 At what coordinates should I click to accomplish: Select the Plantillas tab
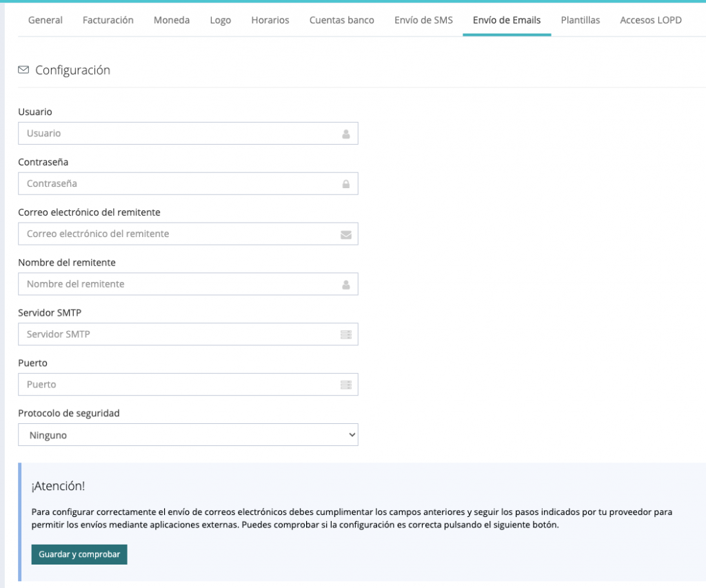(x=581, y=20)
